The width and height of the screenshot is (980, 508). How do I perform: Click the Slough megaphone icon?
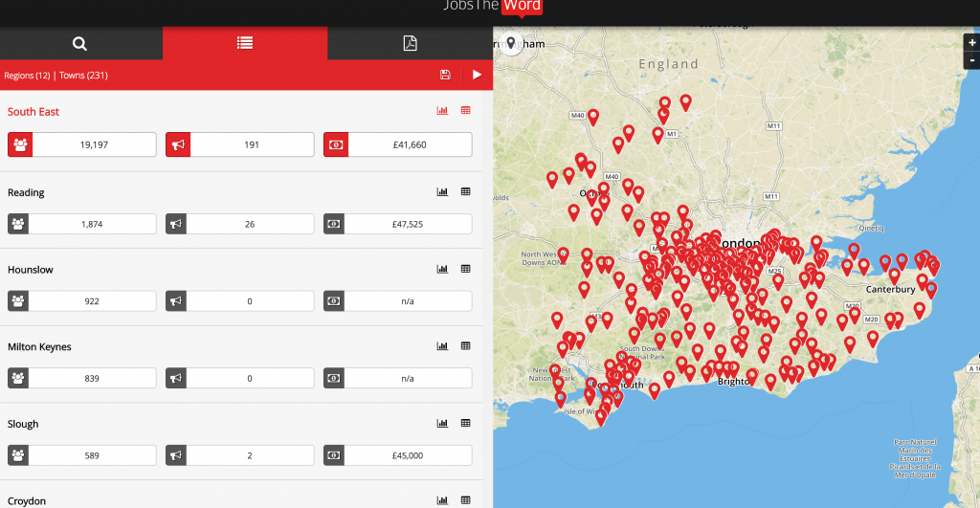click(x=176, y=455)
